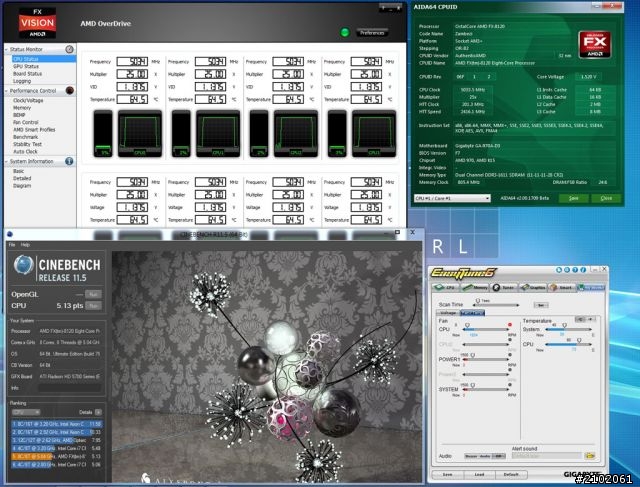Open Fan Control in the OverDrive sidebar
640x487 pixels.
tap(25, 122)
